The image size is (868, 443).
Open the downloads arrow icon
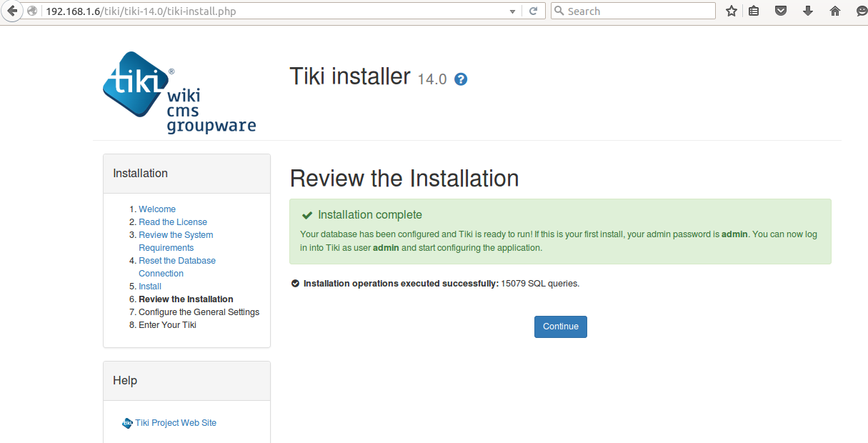coord(808,11)
